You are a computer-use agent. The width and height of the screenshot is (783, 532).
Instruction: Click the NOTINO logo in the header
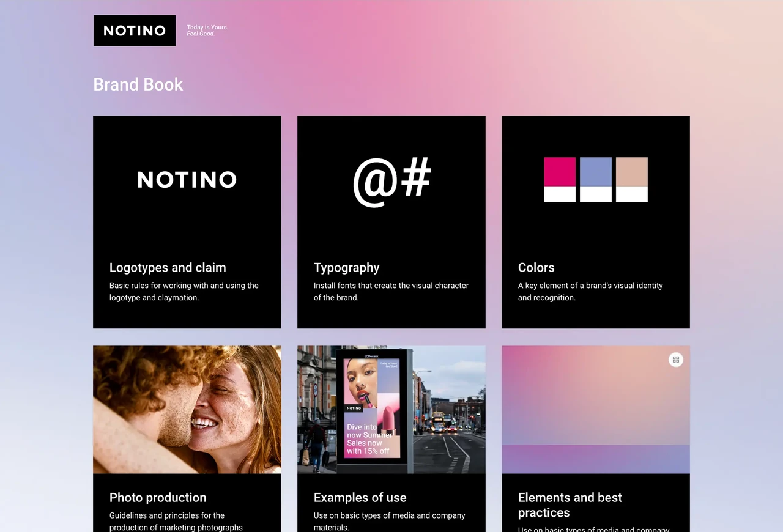click(x=135, y=31)
